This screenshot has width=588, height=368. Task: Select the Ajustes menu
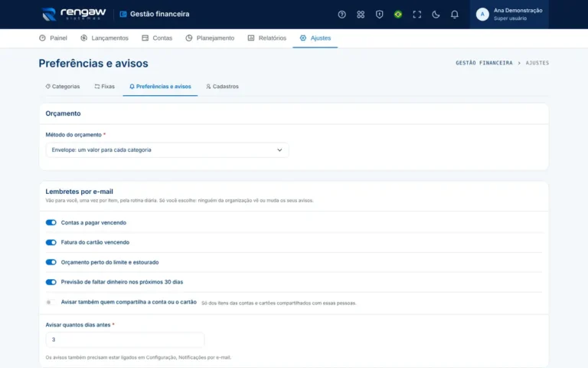point(315,38)
